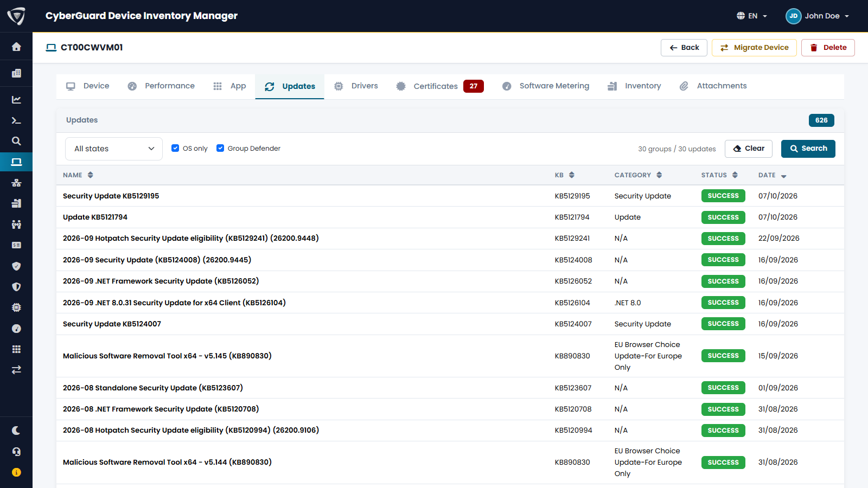Viewport: 868px width, 488px height.
Task: Open the half-shield security sidebar icon
Action: (x=16, y=287)
